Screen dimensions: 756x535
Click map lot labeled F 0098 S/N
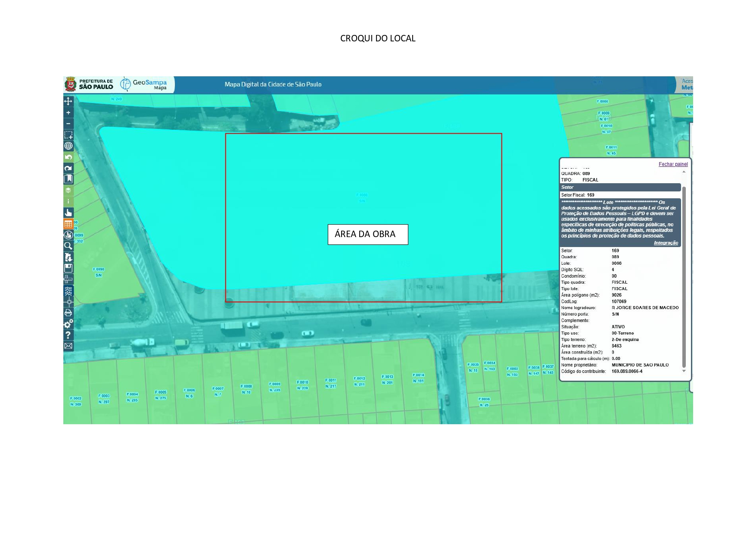click(99, 272)
